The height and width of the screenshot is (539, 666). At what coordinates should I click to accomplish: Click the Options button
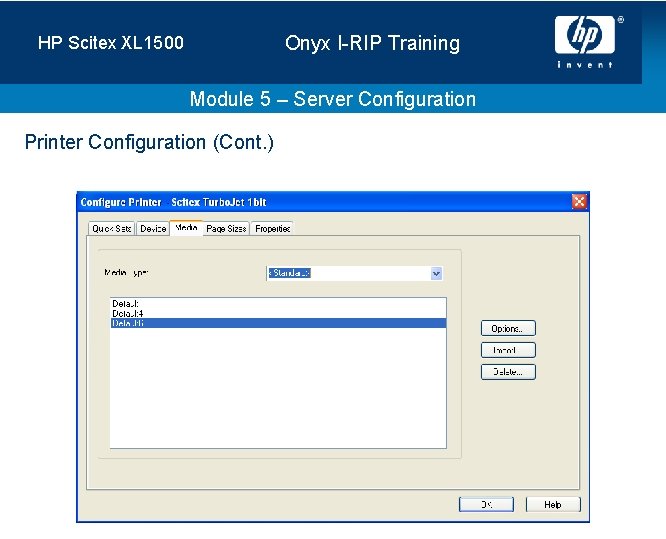[x=508, y=328]
